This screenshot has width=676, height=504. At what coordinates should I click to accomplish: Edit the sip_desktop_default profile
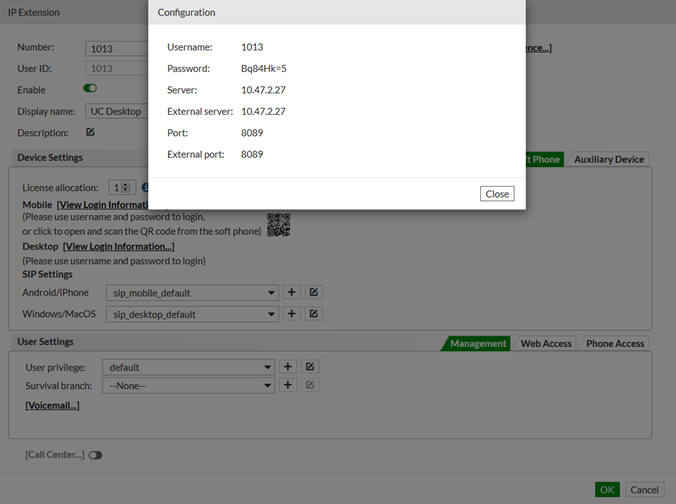(x=313, y=314)
